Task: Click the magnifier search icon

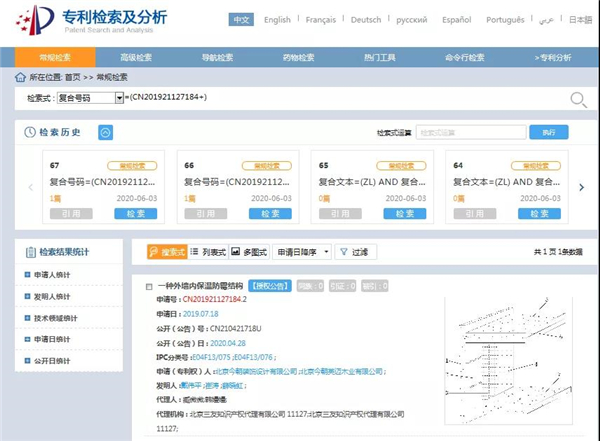Action: [578, 100]
